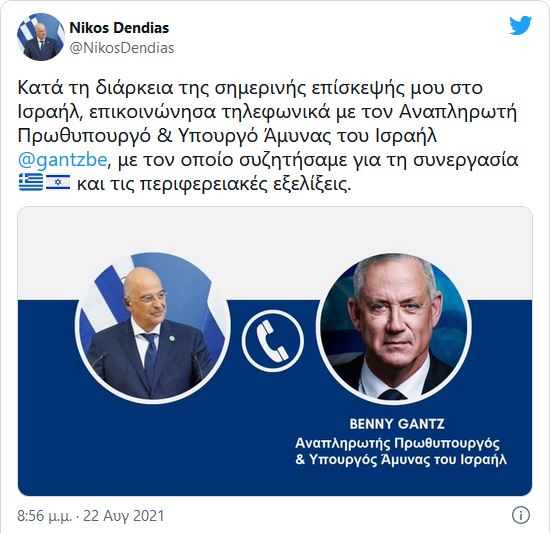Select Dendias circular photo in the card
The width and height of the screenshot is (550, 533).
(153, 328)
